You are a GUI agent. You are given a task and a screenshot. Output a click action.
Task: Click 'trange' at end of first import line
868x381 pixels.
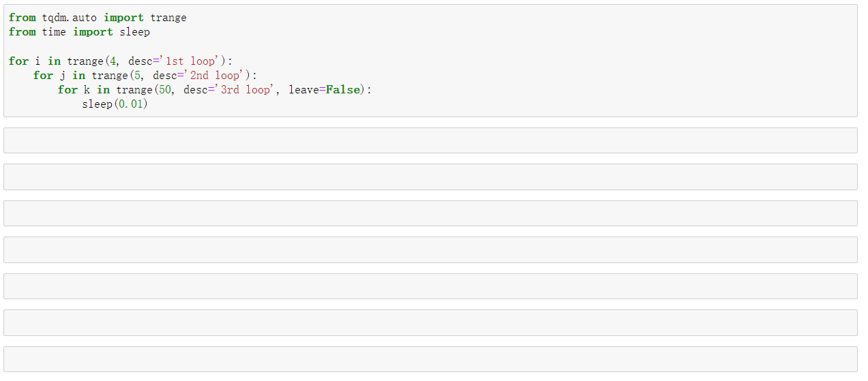click(168, 18)
